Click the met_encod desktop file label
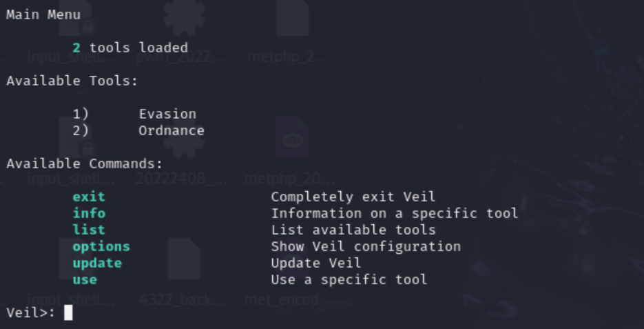644x329 pixels. [x=284, y=300]
